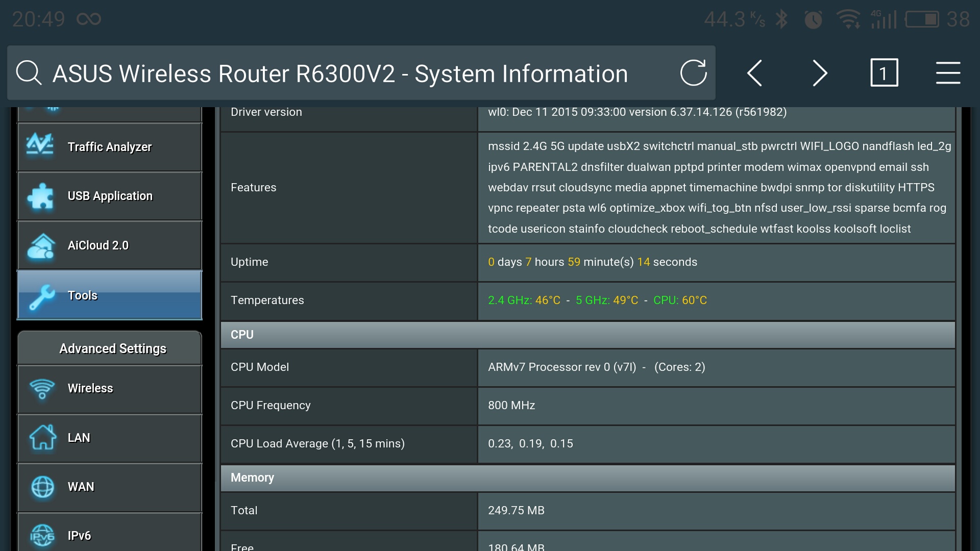Click the Advanced Settings header
The image size is (980, 551).
click(x=110, y=348)
